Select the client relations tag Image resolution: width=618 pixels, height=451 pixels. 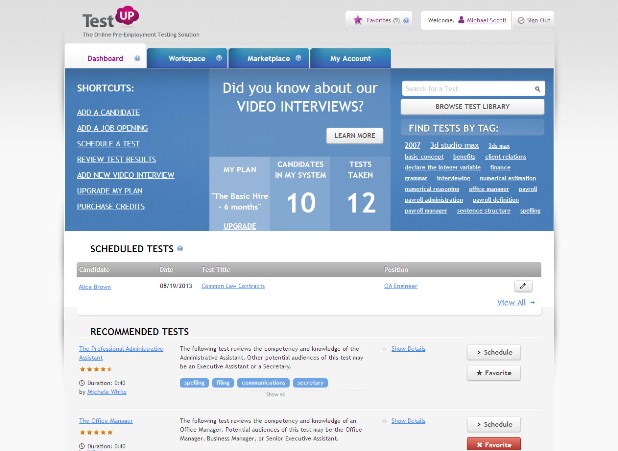505,157
